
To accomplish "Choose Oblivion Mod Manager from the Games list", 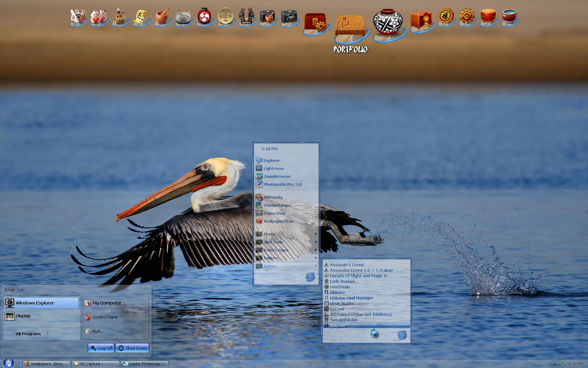I will pos(351,298).
